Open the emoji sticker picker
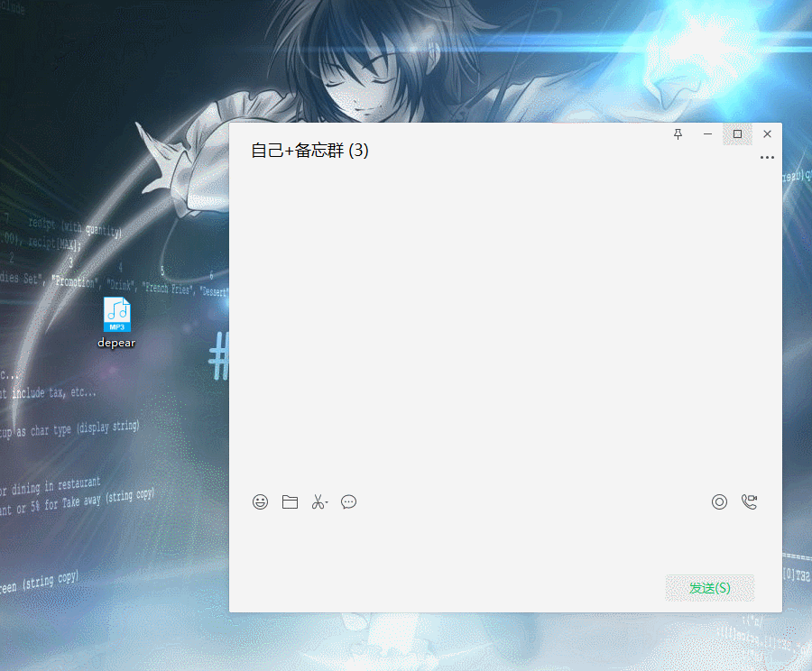Image resolution: width=812 pixels, height=671 pixels. point(260,501)
